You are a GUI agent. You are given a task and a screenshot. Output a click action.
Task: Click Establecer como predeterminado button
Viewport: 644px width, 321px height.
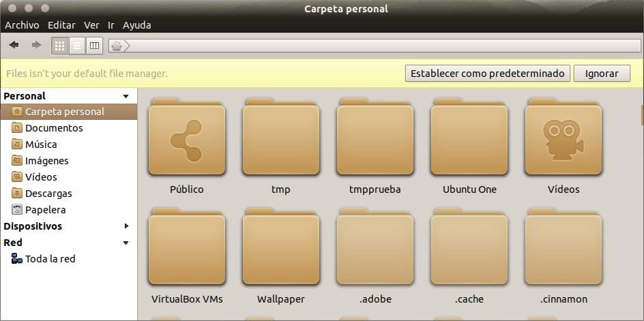point(488,74)
